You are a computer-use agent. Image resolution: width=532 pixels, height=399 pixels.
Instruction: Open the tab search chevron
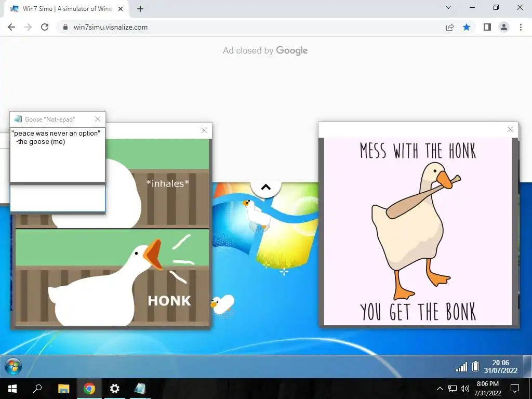pos(448,7)
